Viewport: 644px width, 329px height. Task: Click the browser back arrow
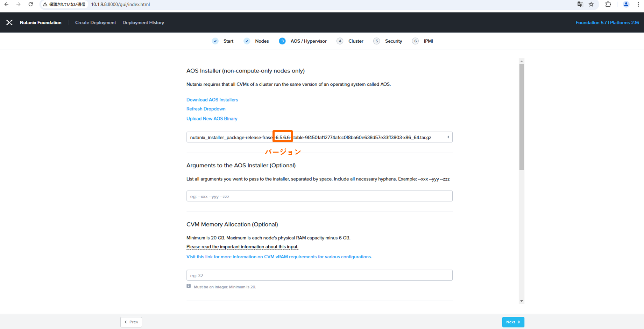[6, 5]
